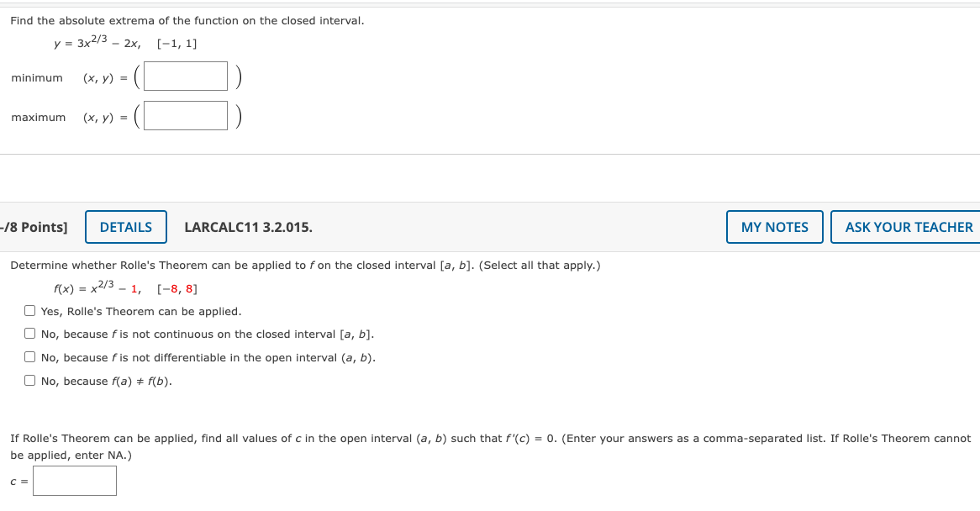The width and height of the screenshot is (980, 511).
Task: Click the maximum (x, y) answer box
Action: [186, 115]
